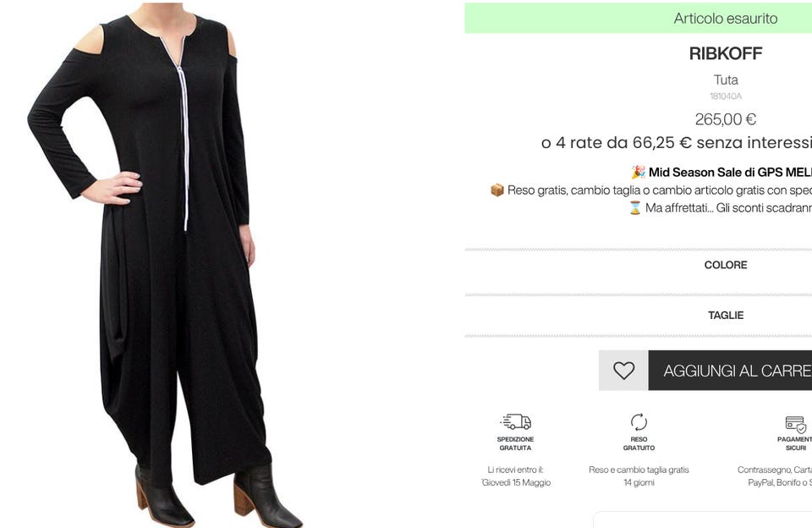Click the party popper emoji by Mid Season Sale
812x528 pixels.
[638, 172]
